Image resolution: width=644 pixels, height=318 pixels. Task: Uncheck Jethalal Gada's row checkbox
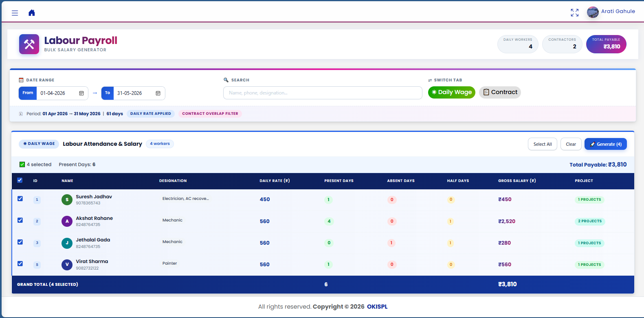tap(20, 242)
